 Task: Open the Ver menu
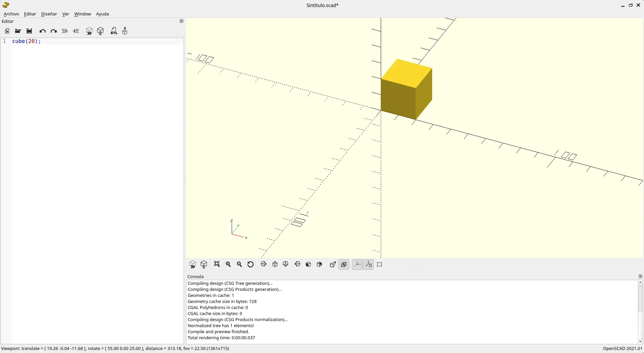click(65, 14)
